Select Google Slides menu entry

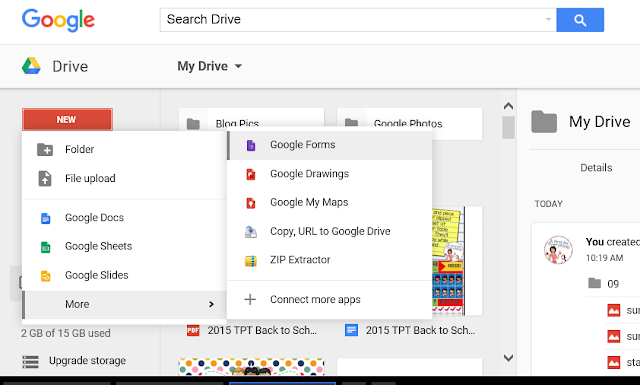124,275
